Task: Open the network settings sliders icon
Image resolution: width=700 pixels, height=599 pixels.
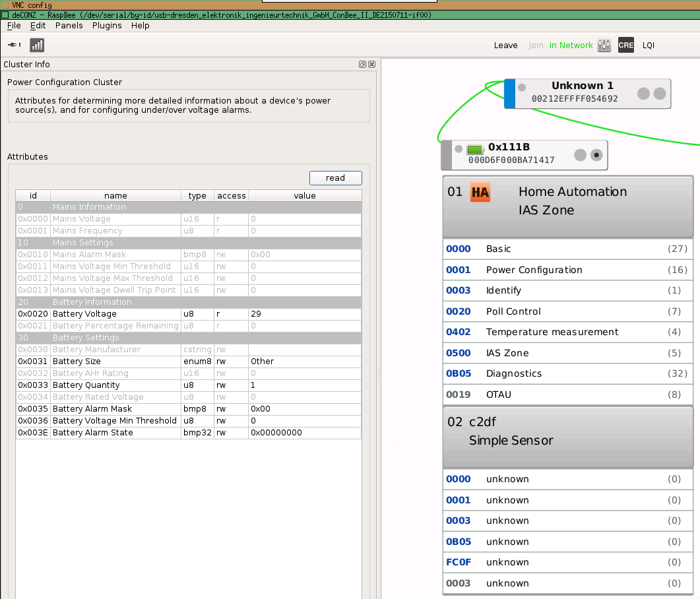Action: (x=604, y=45)
